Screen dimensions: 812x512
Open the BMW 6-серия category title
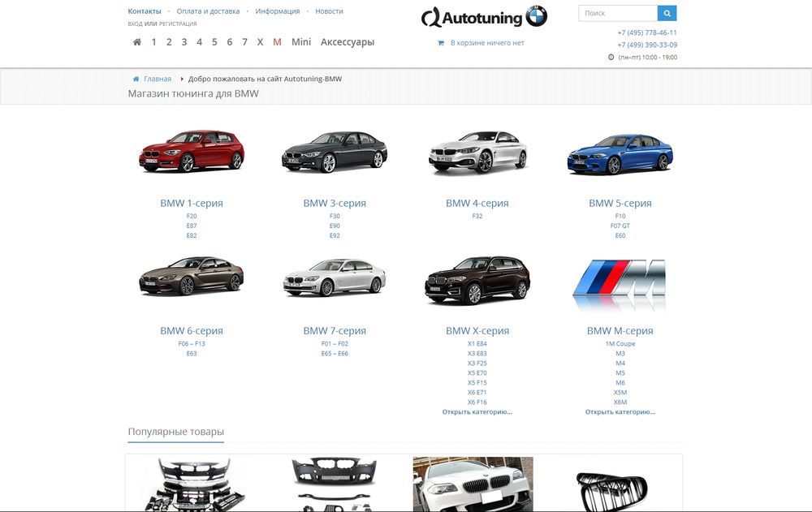click(192, 331)
